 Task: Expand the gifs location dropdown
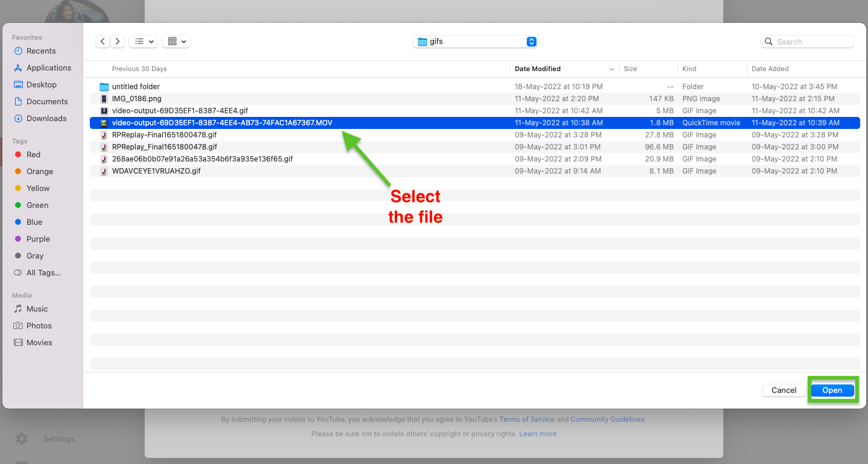(531, 41)
